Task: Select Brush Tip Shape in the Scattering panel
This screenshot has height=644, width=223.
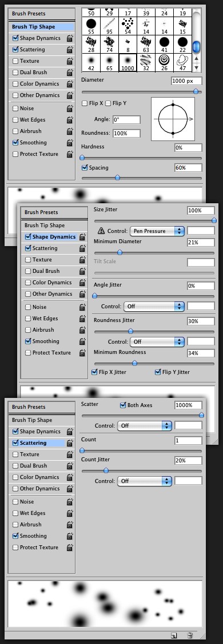Action: click(32, 420)
